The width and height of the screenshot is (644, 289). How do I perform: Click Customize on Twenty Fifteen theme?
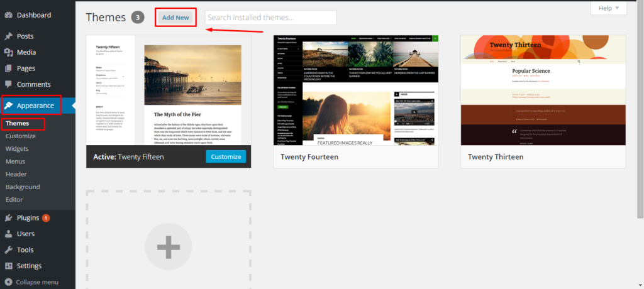pyautogui.click(x=226, y=156)
